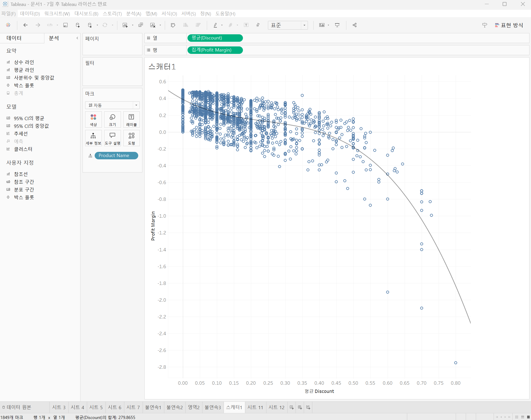Click the presentation mode icon
The image size is (531, 420).
pos(337,25)
